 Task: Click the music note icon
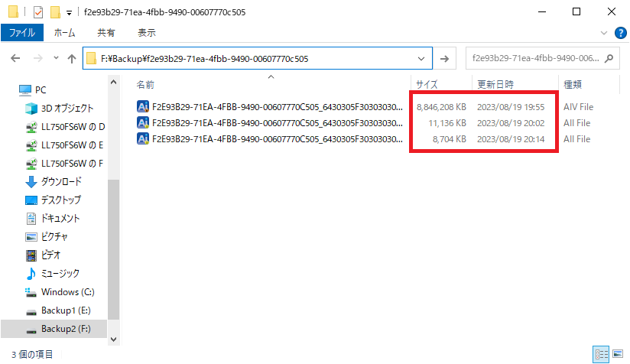click(x=31, y=274)
